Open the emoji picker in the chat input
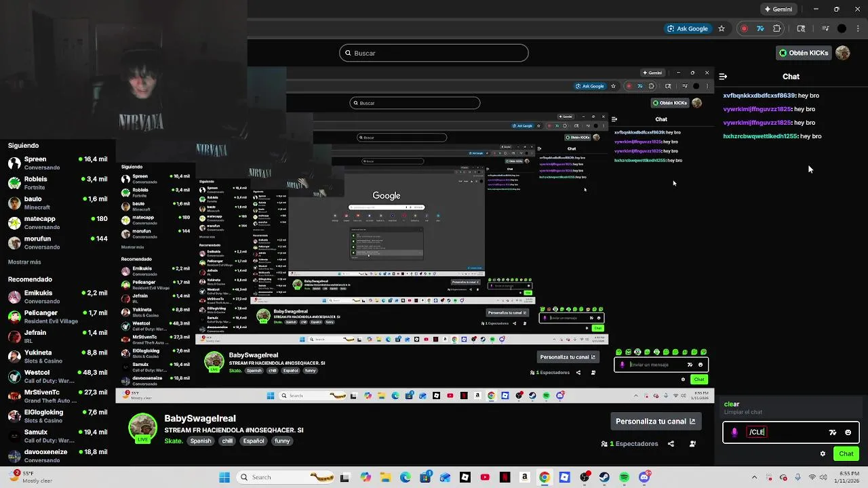 coord(848,432)
